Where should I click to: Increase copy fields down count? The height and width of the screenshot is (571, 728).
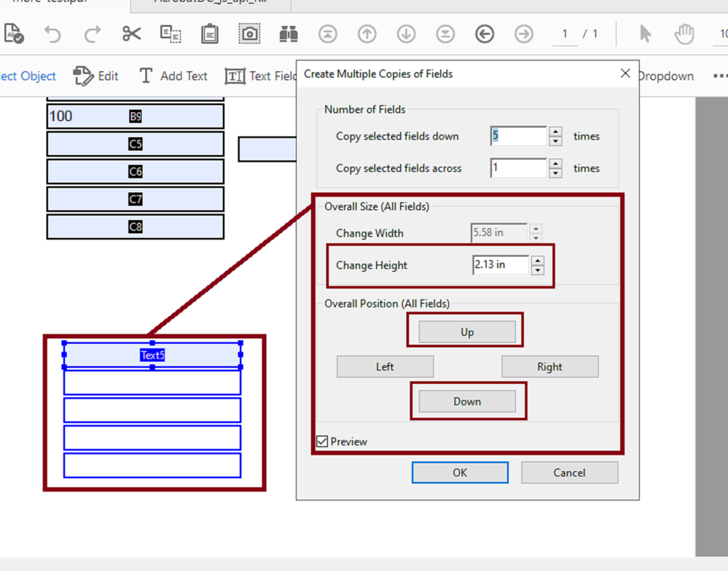coord(555,131)
